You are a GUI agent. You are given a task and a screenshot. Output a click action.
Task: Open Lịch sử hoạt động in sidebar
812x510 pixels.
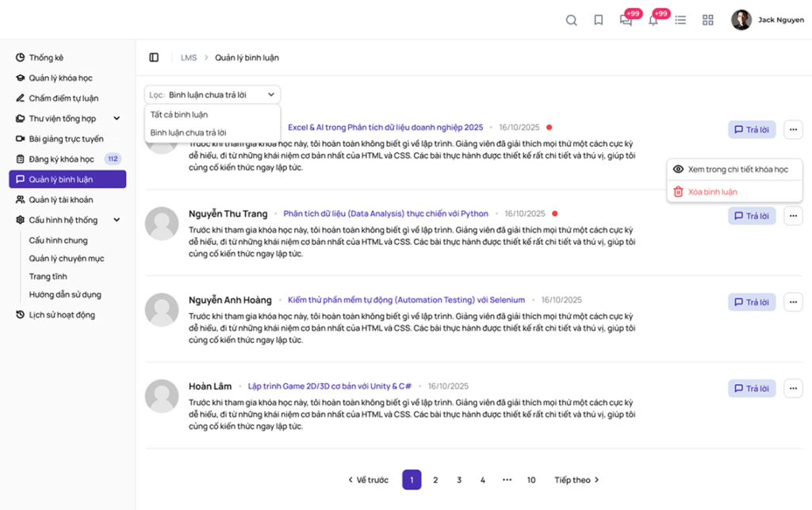click(62, 315)
